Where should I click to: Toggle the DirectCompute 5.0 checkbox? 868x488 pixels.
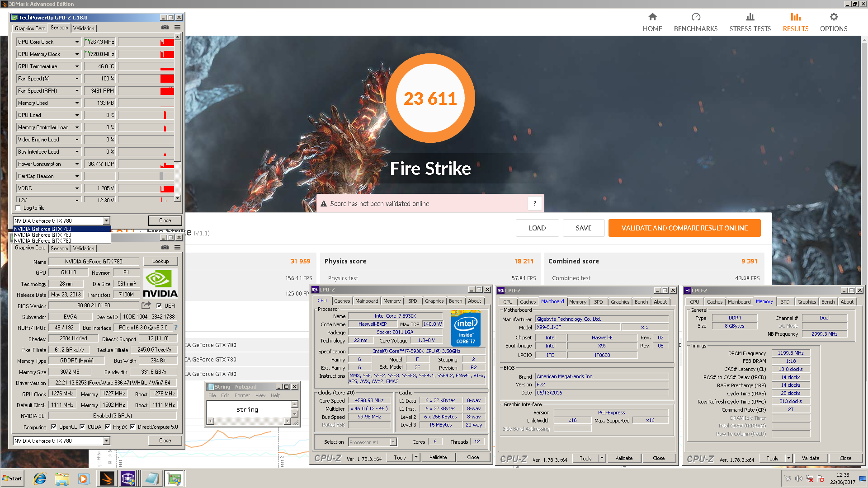click(x=132, y=427)
